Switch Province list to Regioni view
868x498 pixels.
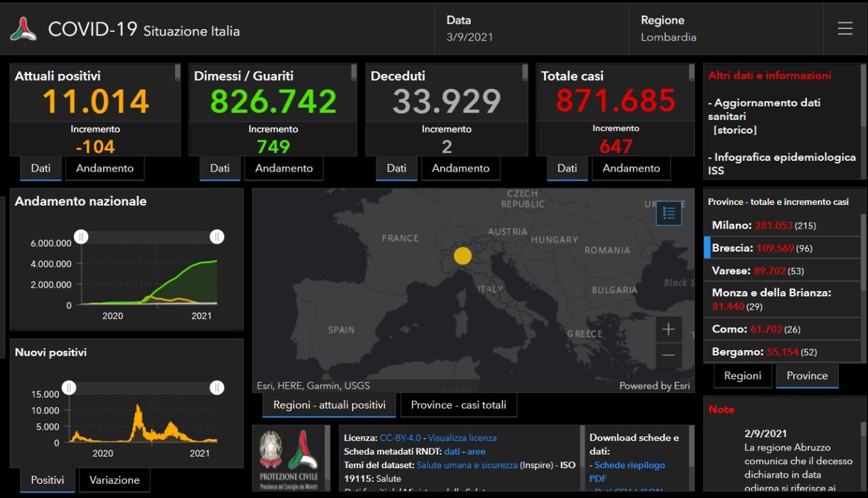743,375
